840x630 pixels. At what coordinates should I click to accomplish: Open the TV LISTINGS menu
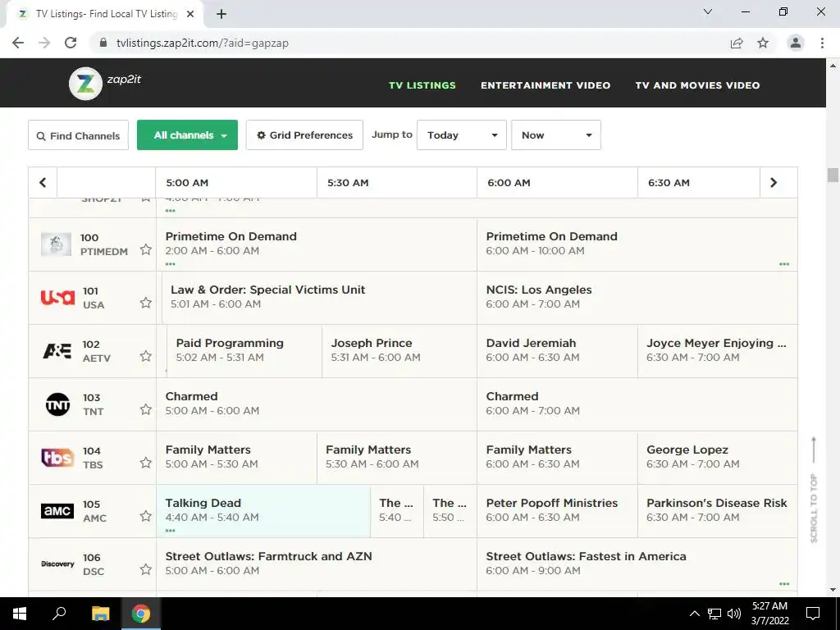click(422, 85)
